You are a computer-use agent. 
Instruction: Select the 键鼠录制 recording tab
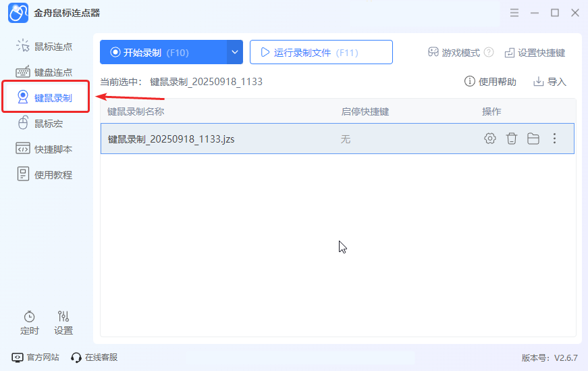coord(45,97)
